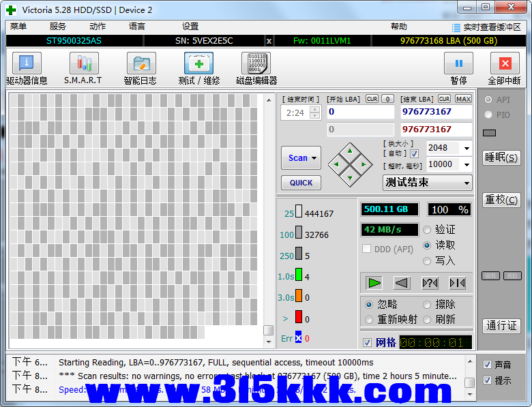This screenshot has height=407, width=532.
Task: Open the 服务 menu
Action: click(58, 27)
